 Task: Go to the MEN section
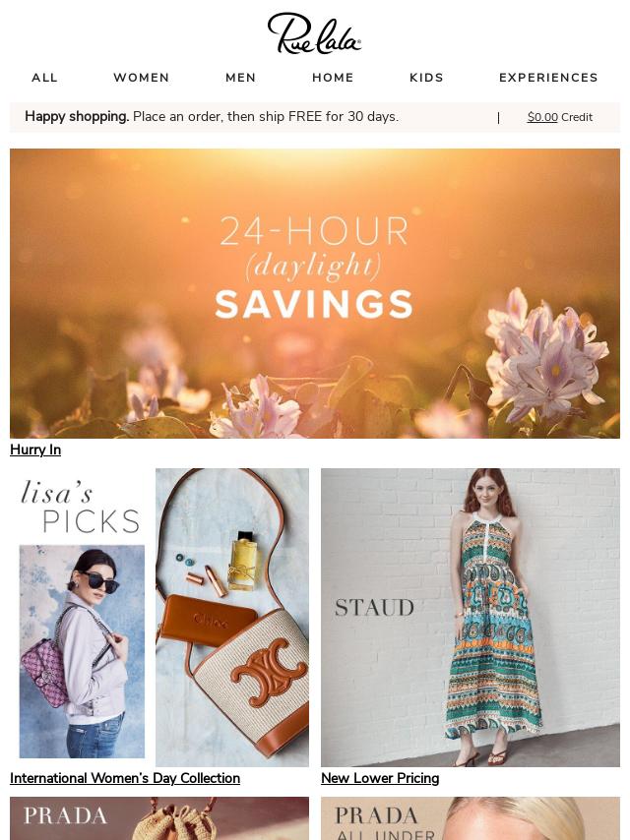[x=241, y=78]
